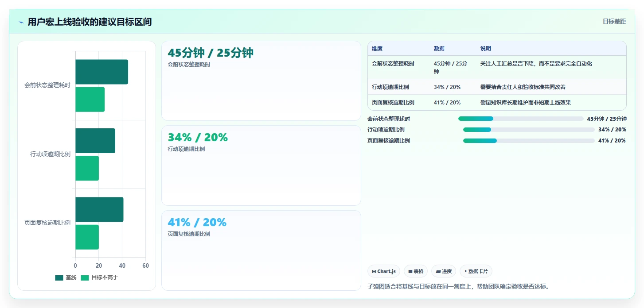Click the 行动项逾期比例 caption under the card value

coord(186,149)
